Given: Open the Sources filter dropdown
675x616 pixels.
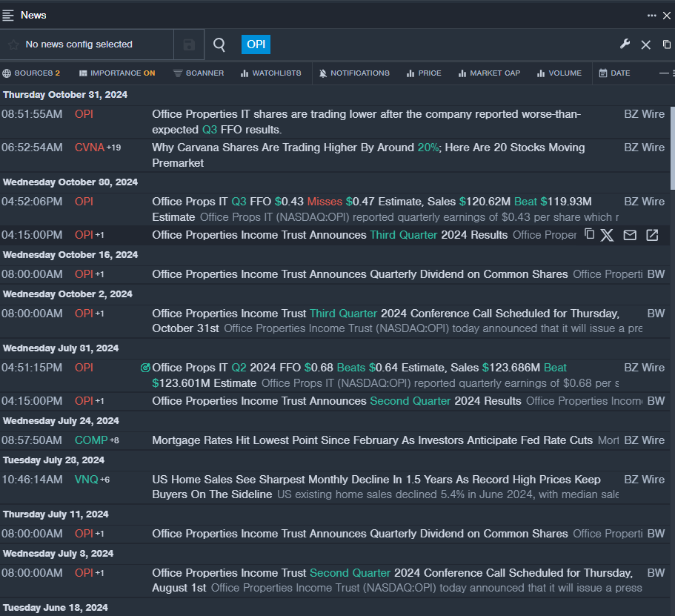Looking at the screenshot, I should point(31,73).
